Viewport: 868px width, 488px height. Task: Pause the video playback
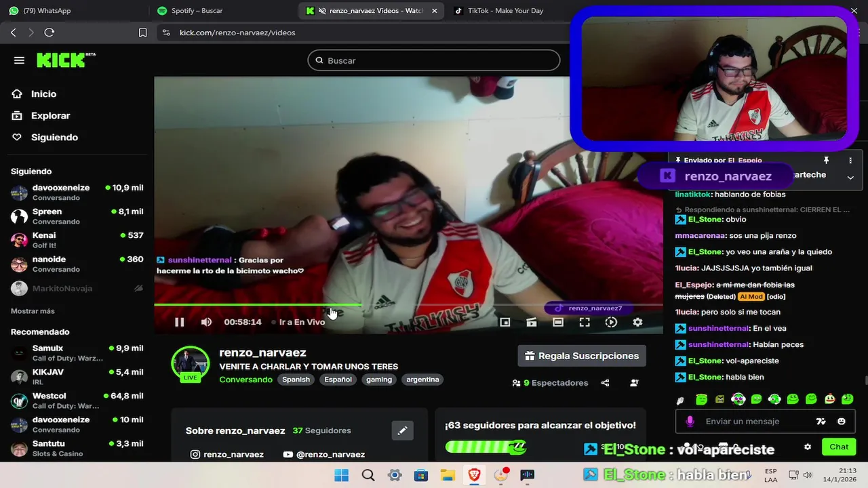point(179,322)
